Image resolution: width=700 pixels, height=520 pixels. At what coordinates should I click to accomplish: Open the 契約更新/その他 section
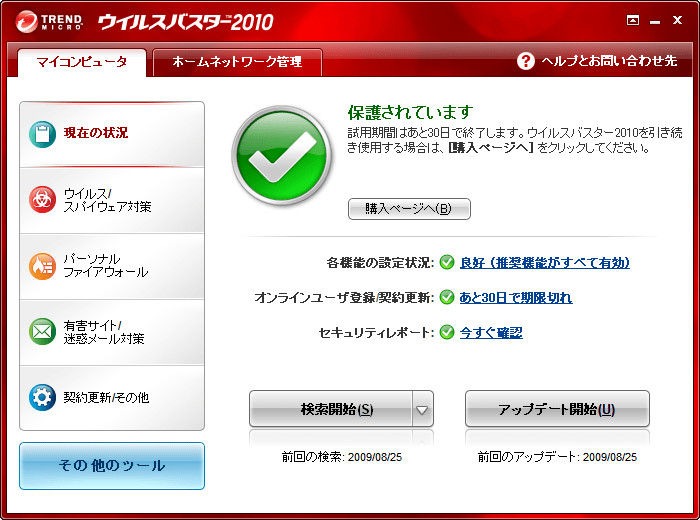coord(112,398)
